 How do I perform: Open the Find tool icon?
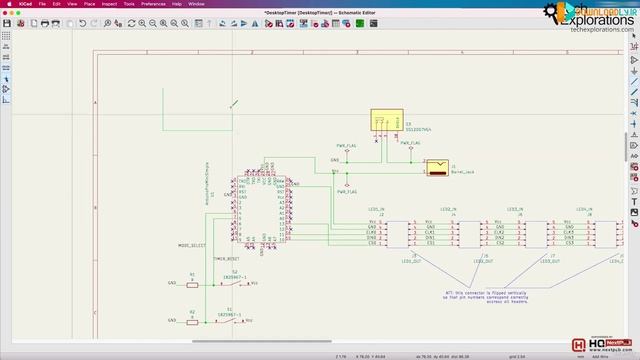click(x=107, y=24)
